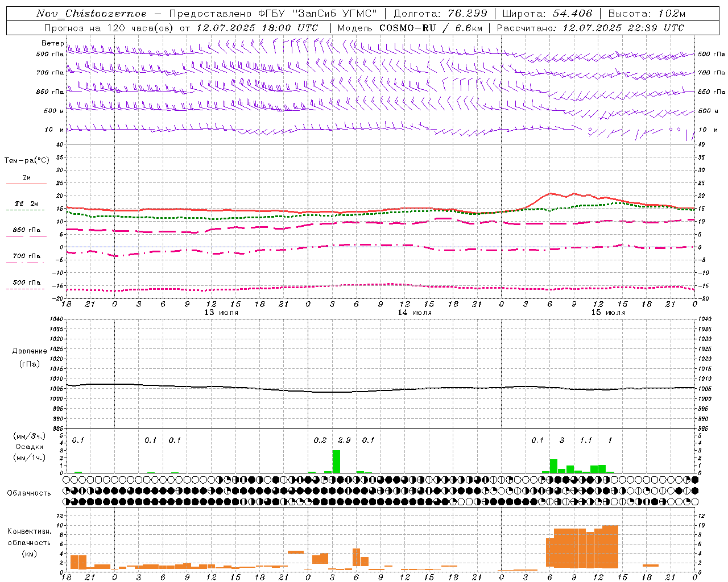
Task: Click the "Тем-ра(°C)" temperature panel label
Action: pos(27,161)
